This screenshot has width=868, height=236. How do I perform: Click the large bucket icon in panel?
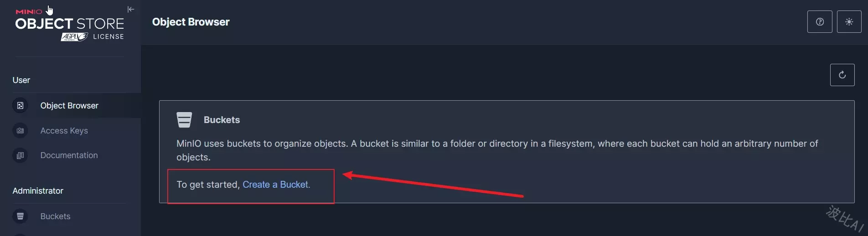pos(184,120)
